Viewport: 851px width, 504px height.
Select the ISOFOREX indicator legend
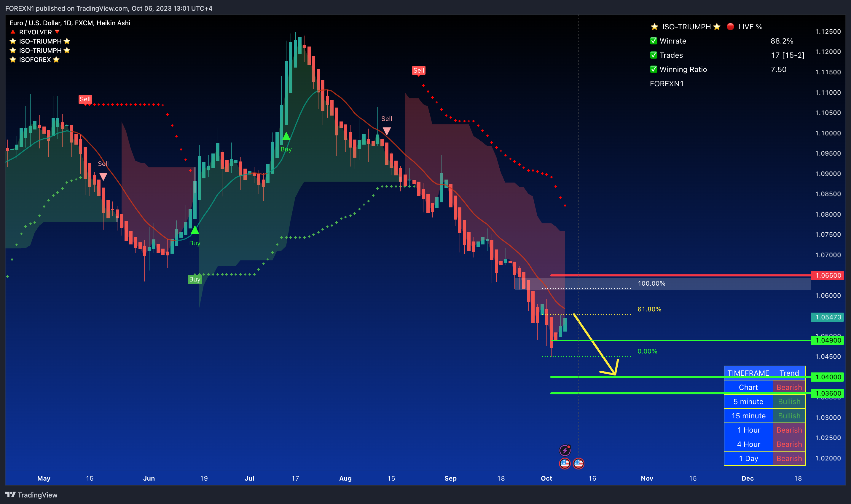(x=35, y=60)
